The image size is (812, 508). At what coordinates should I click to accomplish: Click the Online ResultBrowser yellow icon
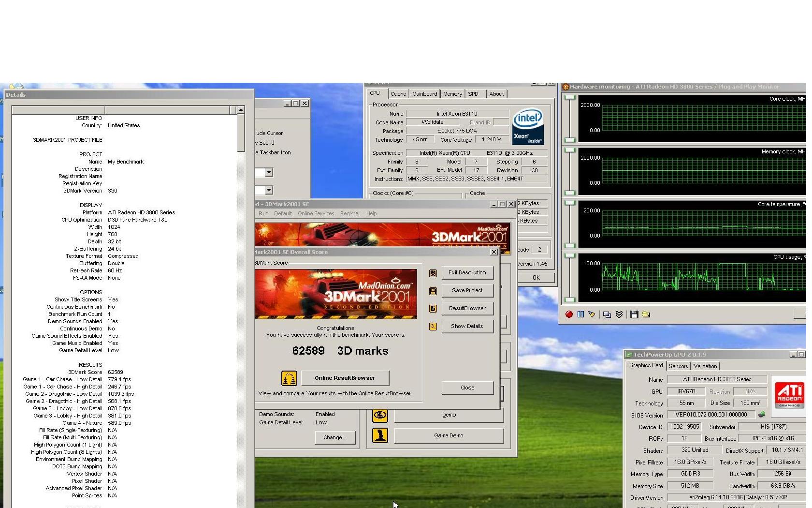[289, 378]
